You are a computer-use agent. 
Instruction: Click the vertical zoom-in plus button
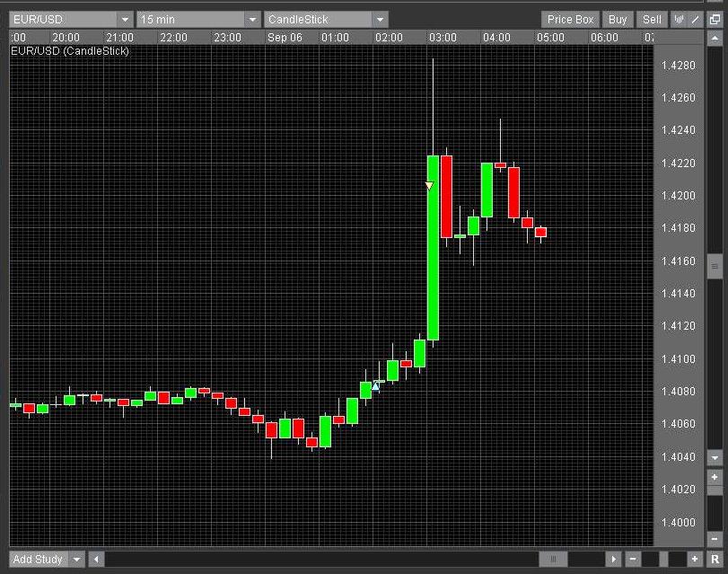tap(715, 477)
